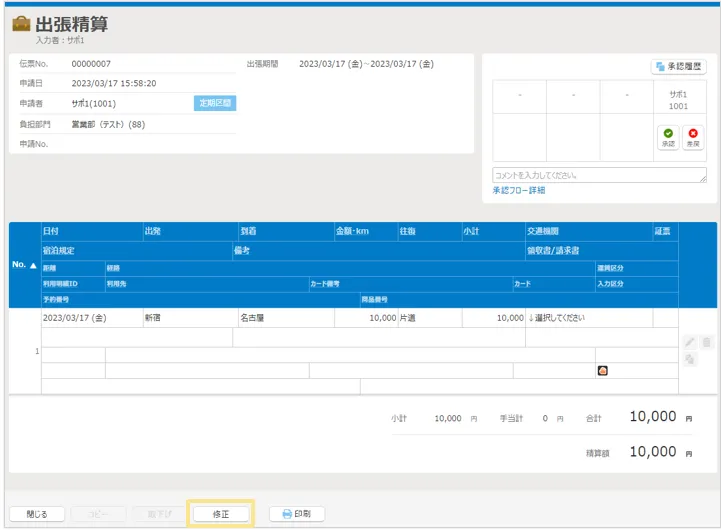Click the 定期区間 button
The image size is (721, 530).
[215, 102]
